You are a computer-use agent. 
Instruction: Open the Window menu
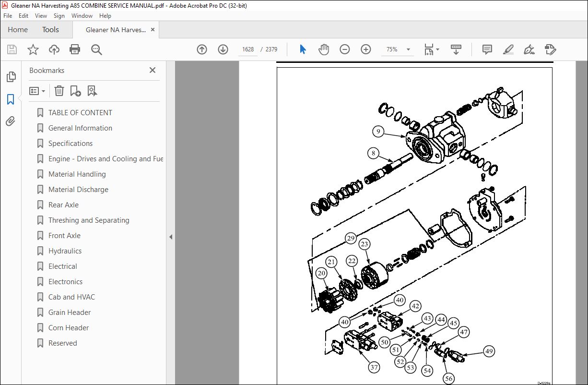coord(82,16)
